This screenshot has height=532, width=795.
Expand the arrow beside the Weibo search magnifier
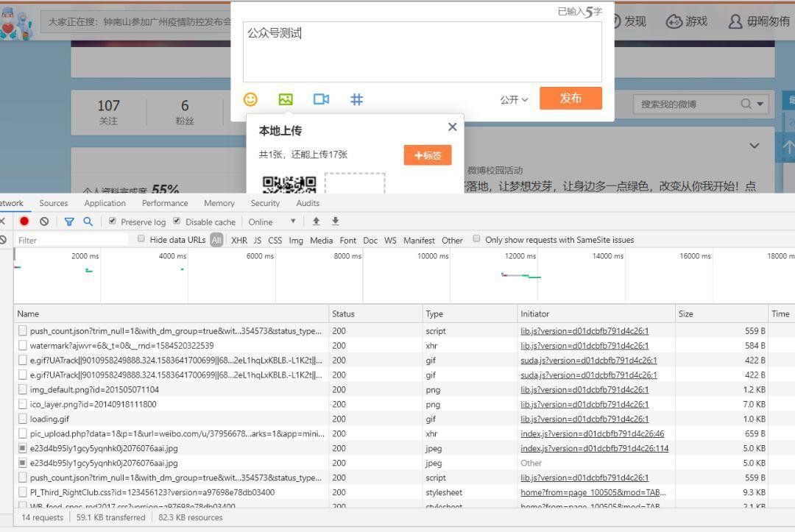click(x=760, y=104)
